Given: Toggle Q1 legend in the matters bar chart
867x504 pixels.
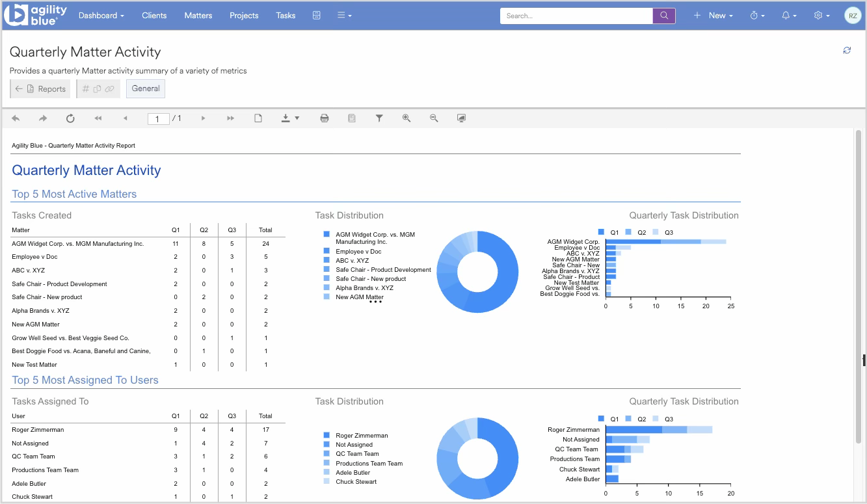Looking at the screenshot, I should pos(609,232).
